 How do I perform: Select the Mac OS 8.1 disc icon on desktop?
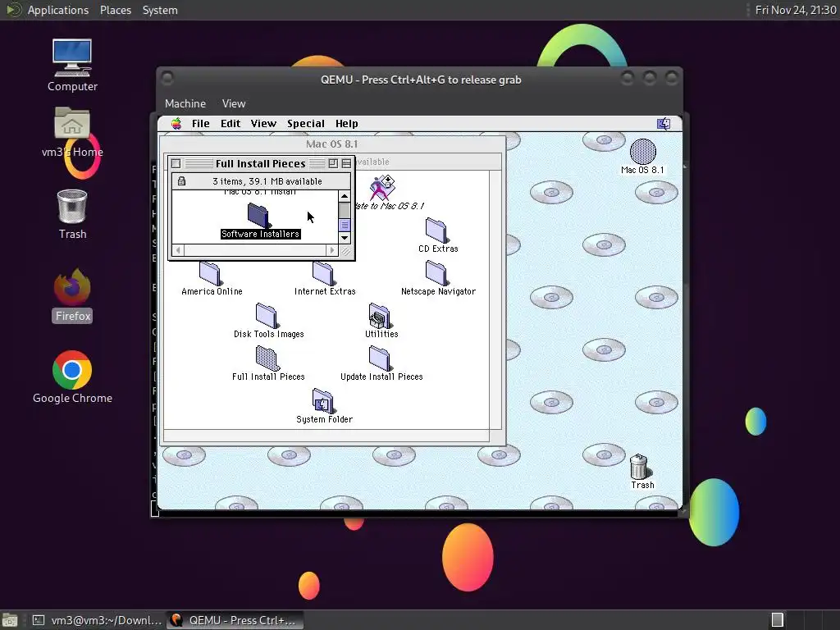tap(642, 157)
